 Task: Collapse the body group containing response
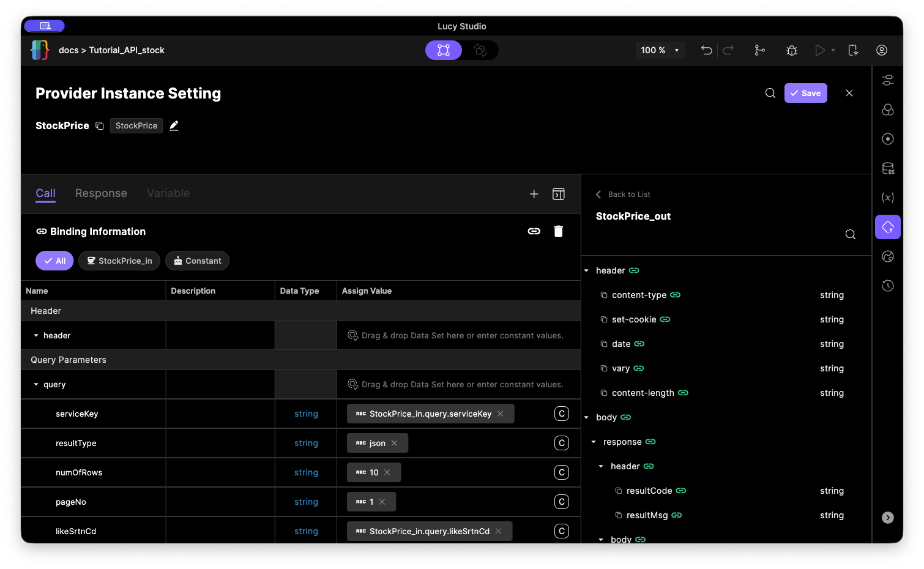coord(586,417)
